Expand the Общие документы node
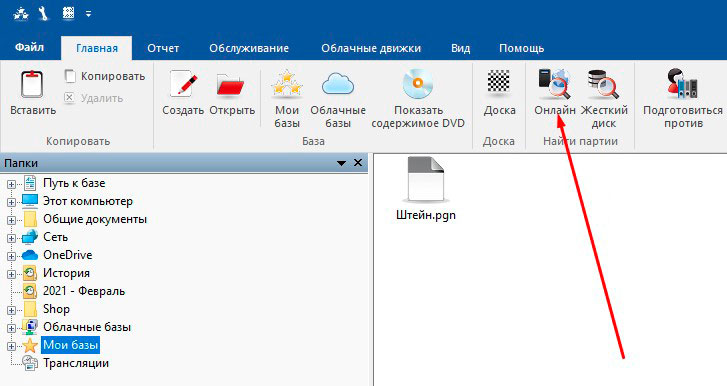 click(x=11, y=220)
